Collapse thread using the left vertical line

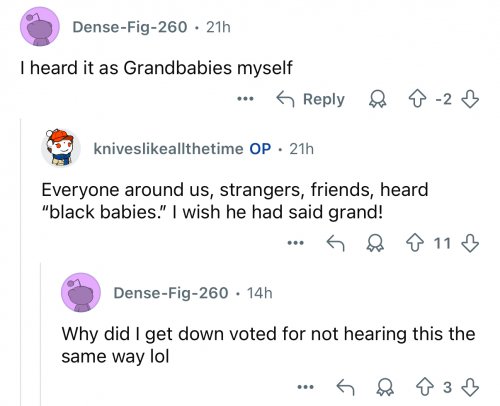[x=21, y=262]
